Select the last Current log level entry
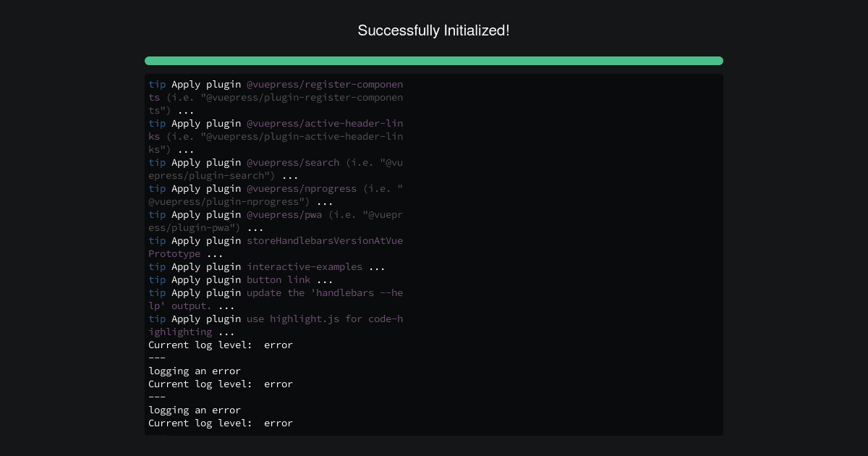 (x=221, y=423)
